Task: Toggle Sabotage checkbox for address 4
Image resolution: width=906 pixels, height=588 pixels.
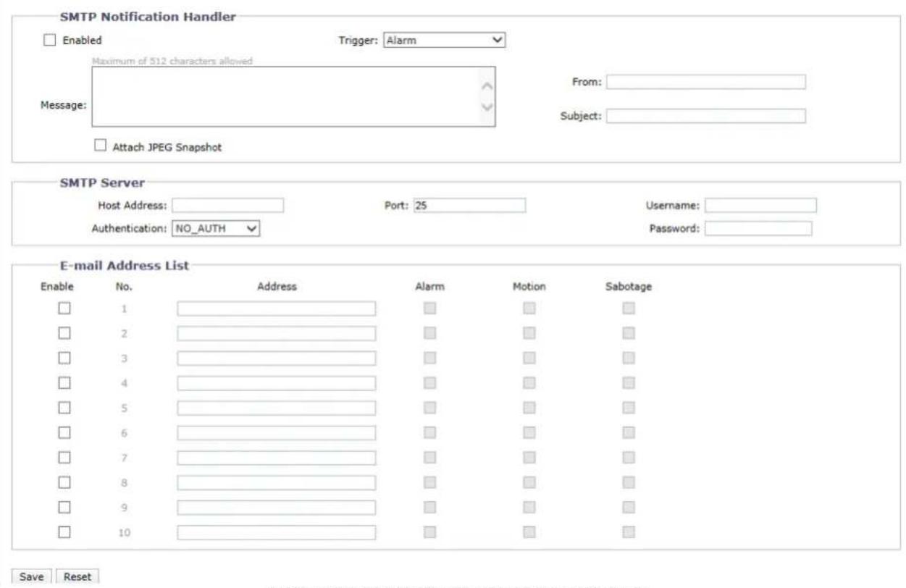Action: [x=629, y=383]
